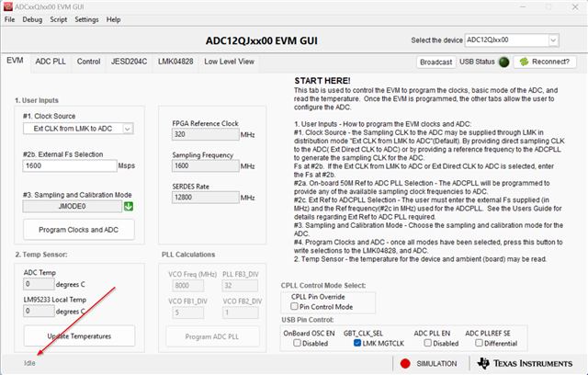Screen dimensions: 588x375
Task: Click the Broadcast button
Action: pos(435,62)
